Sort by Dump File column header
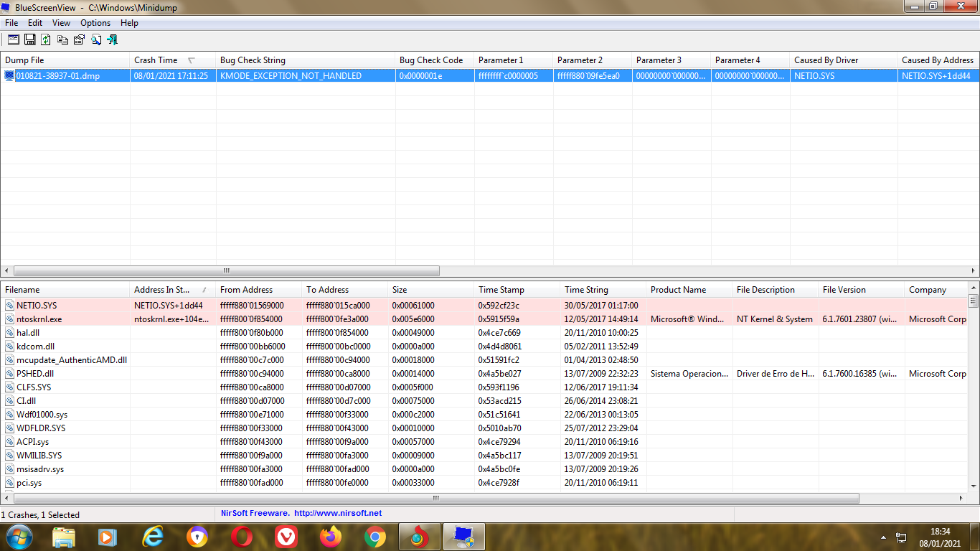Image resolution: width=980 pixels, height=551 pixels. tap(65, 60)
